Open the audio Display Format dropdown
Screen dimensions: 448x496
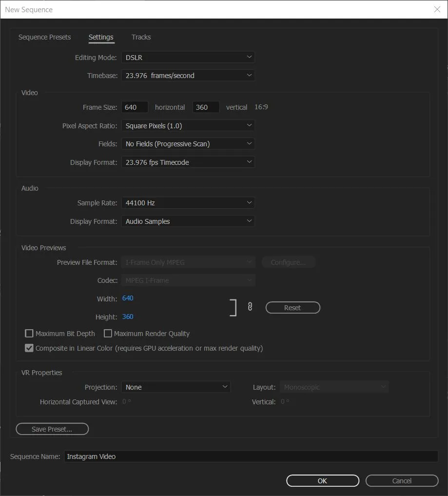coord(188,221)
